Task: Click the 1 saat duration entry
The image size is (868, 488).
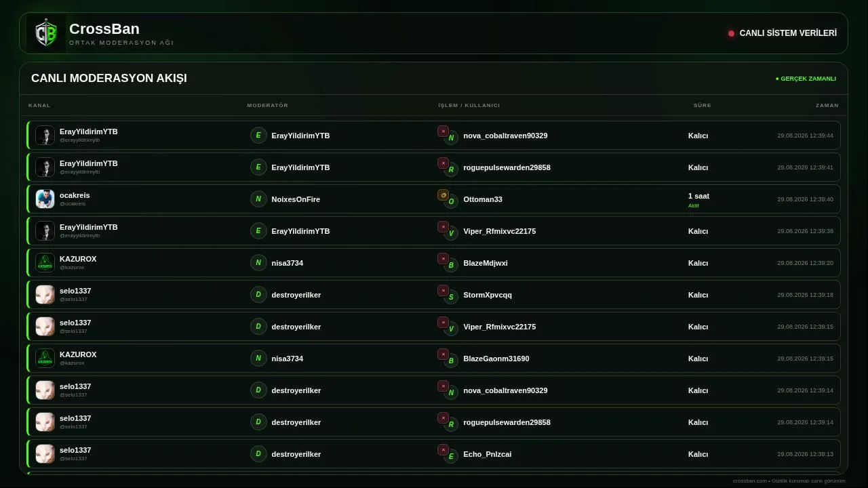Action: (x=698, y=196)
